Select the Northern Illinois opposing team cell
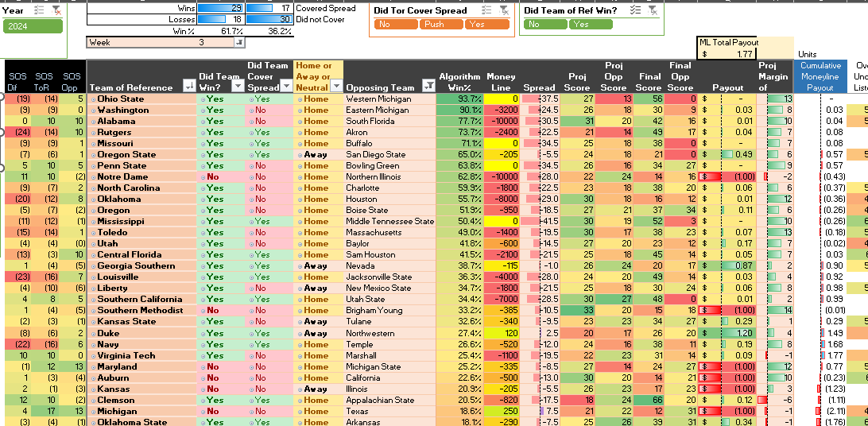The image size is (868, 426). (389, 177)
